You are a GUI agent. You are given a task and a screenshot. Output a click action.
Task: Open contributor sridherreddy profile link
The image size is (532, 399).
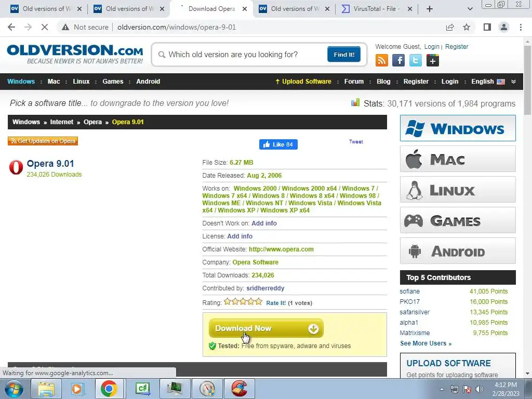click(265, 288)
